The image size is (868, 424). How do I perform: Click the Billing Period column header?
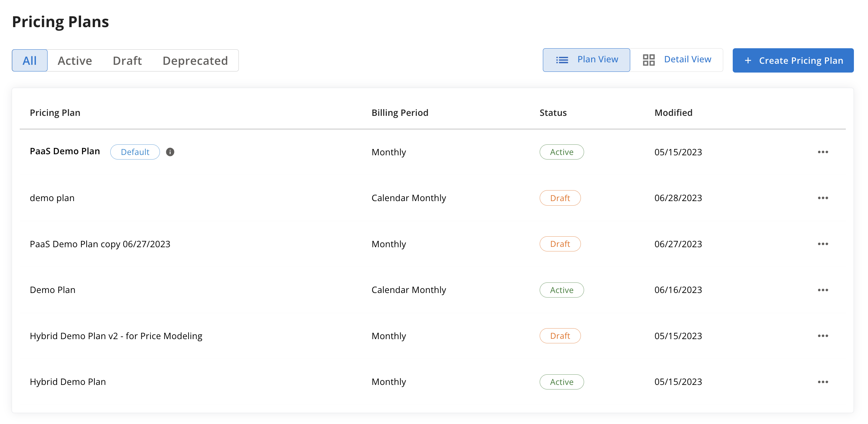pos(399,113)
